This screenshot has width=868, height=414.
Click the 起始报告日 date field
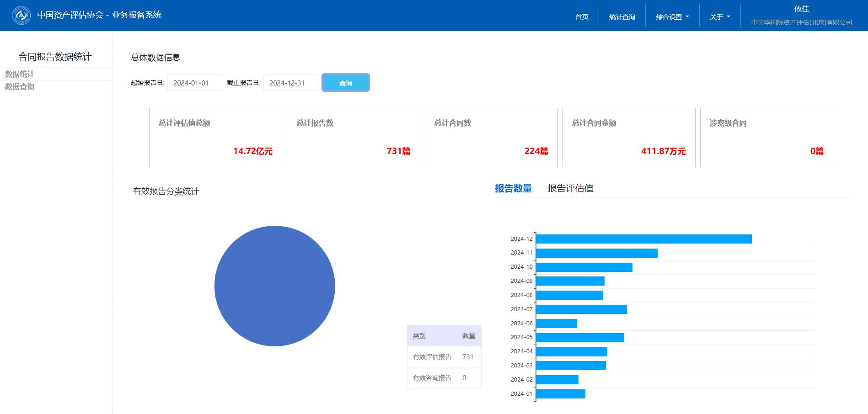click(194, 83)
